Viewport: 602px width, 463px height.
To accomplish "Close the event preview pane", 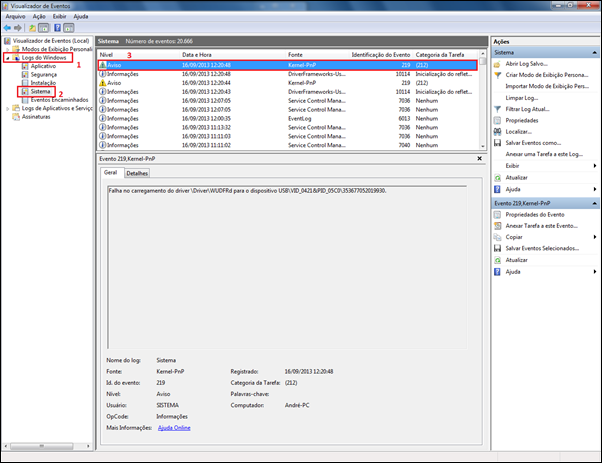I will click(x=480, y=159).
